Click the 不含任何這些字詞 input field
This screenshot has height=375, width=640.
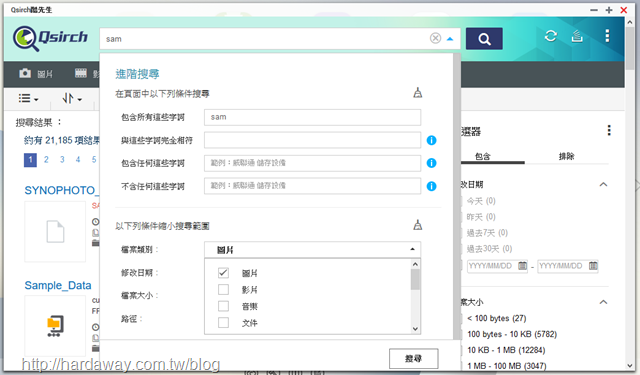point(312,186)
